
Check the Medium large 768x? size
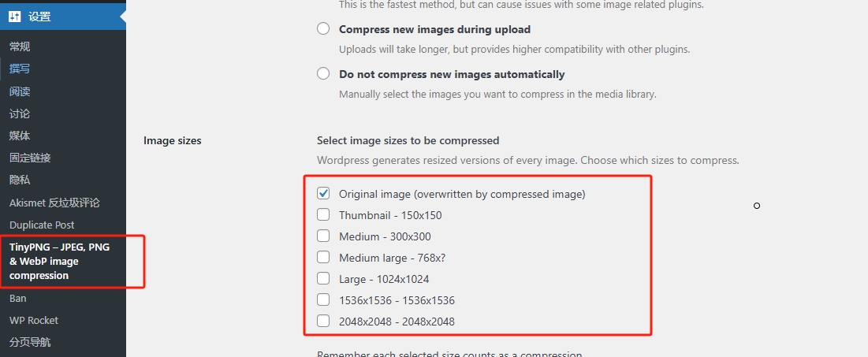pyautogui.click(x=323, y=257)
